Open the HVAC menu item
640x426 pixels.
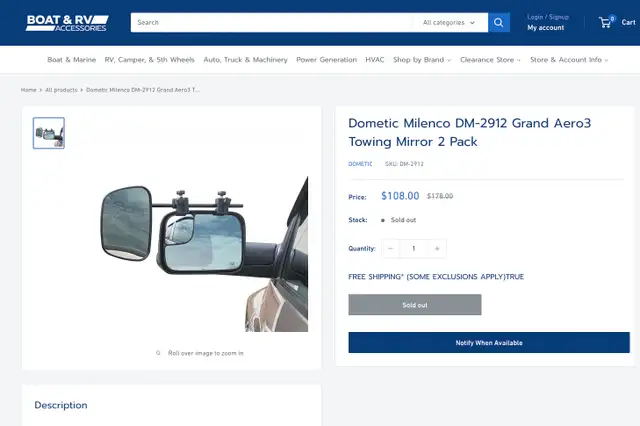pos(375,60)
